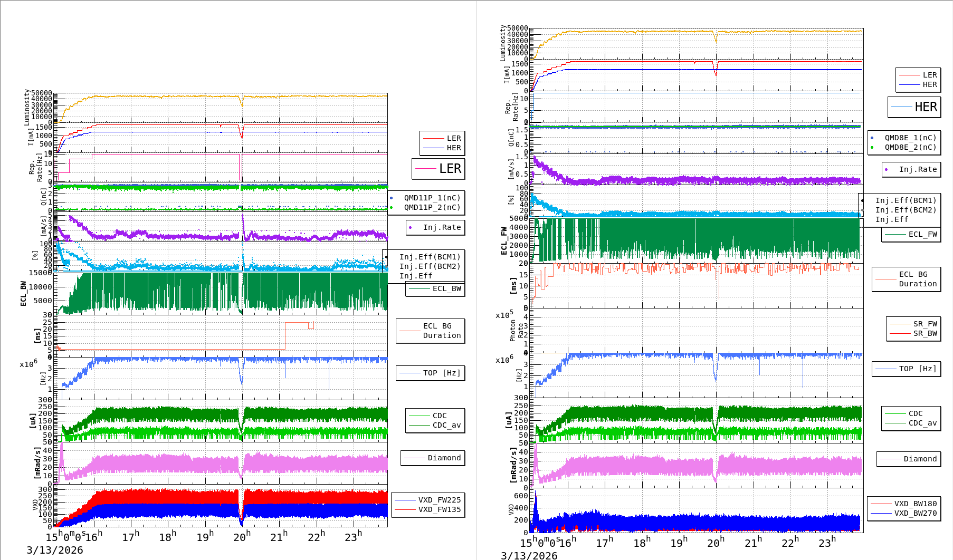Click the left TOP [Hz] legend
The height and width of the screenshot is (560, 953).
431,373
